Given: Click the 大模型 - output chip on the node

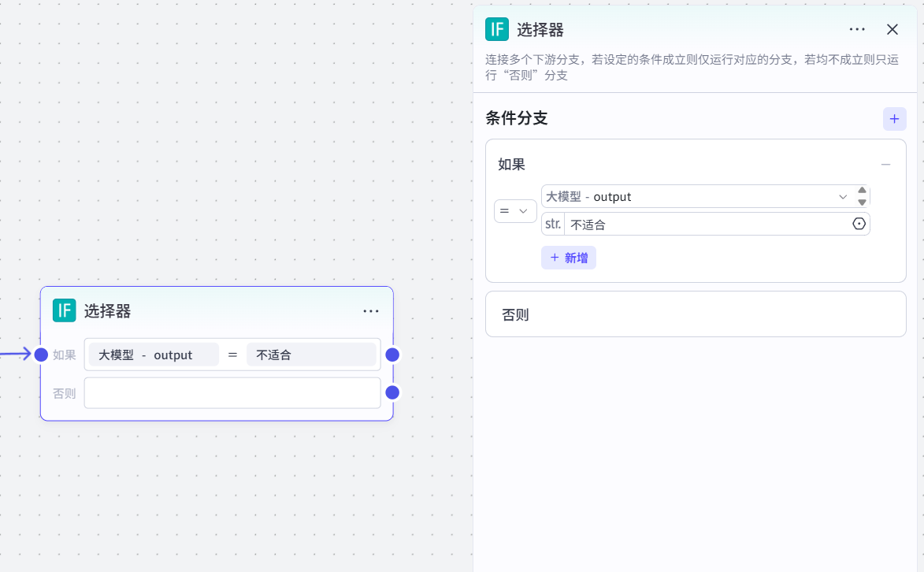Looking at the screenshot, I should pos(154,355).
